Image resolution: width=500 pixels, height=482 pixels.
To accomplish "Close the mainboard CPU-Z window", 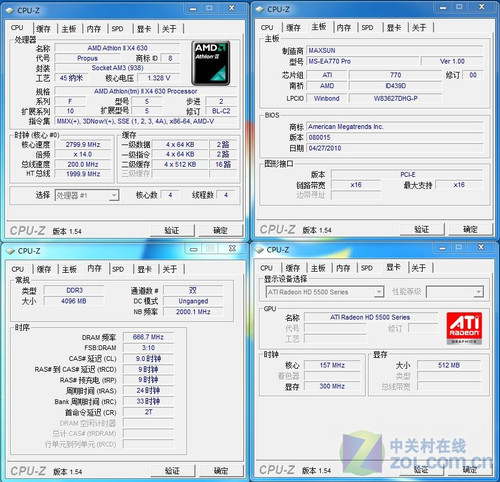I will click(x=482, y=7).
